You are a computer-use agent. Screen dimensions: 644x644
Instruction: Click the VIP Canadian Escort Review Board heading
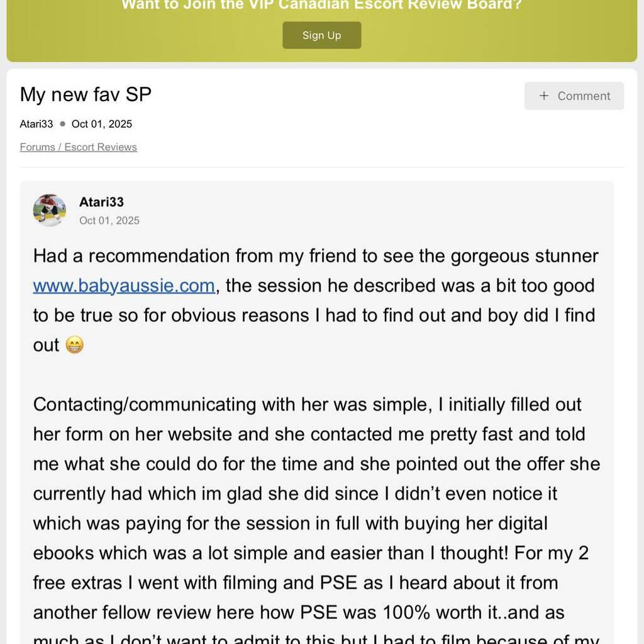321,5
